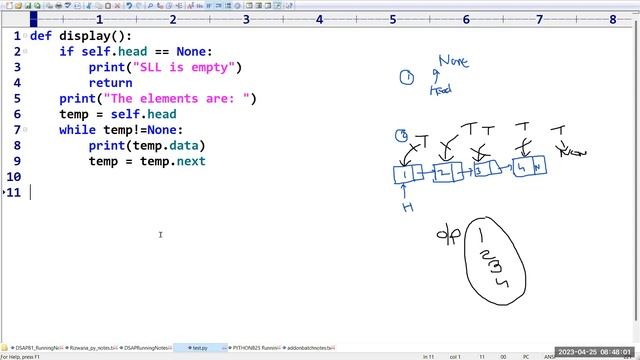Toggle the Word Wrap toolbar icon
640x360 pixels.
(209, 6)
